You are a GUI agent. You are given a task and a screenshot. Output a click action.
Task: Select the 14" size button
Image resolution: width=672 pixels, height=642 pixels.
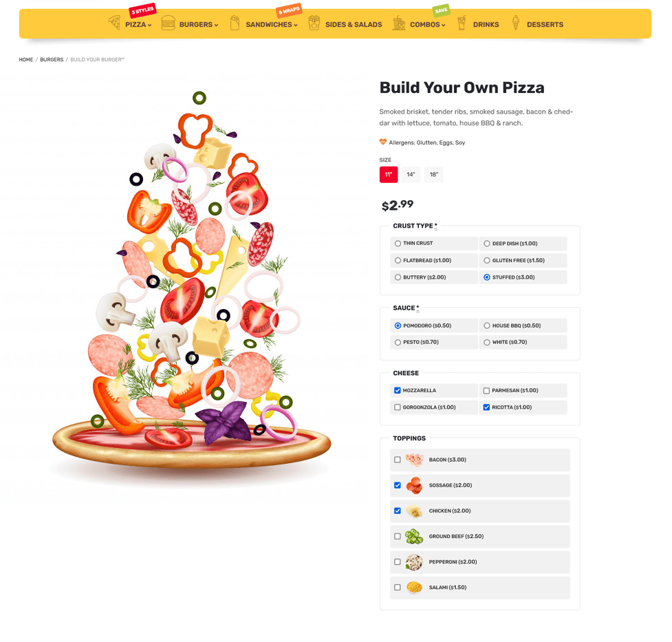click(411, 175)
